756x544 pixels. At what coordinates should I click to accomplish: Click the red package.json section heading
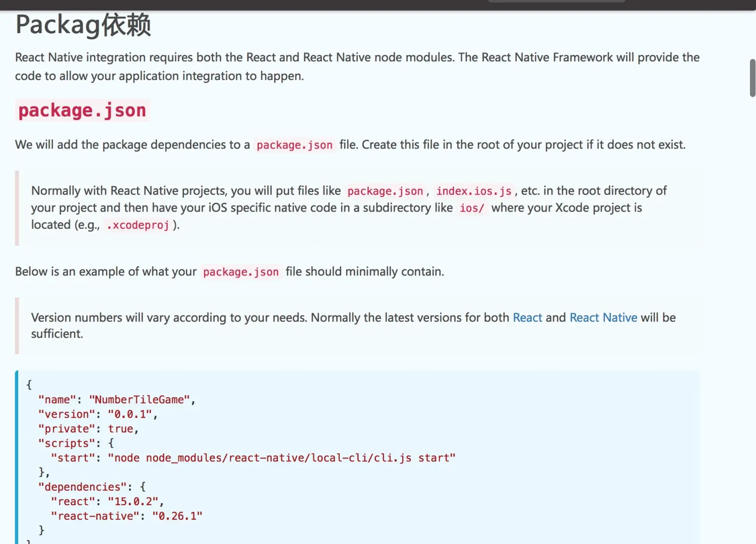point(82,110)
